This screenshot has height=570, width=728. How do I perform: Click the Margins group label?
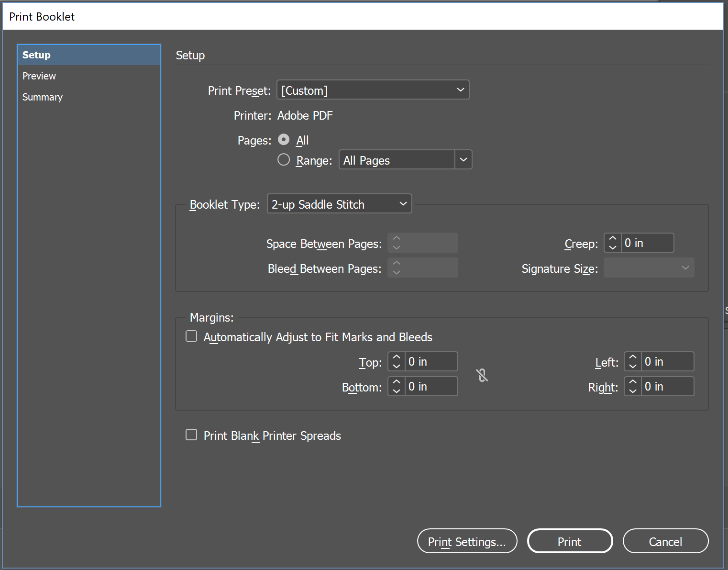click(x=212, y=317)
